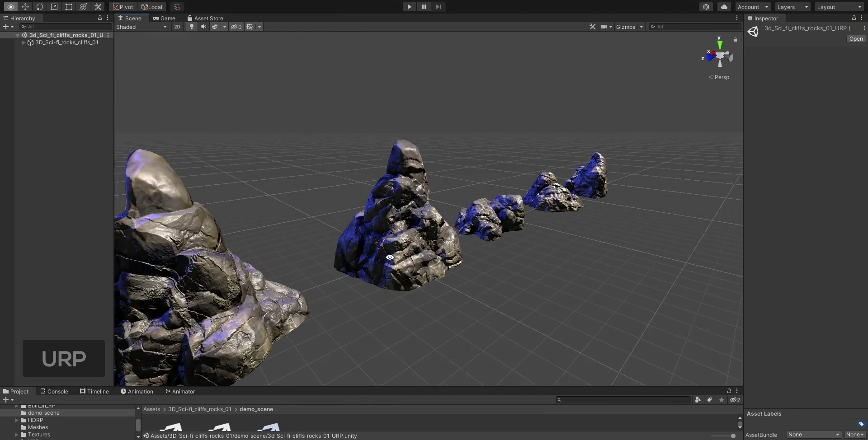The height and width of the screenshot is (440, 868).
Task: Open the Layers dropdown
Action: click(x=793, y=7)
